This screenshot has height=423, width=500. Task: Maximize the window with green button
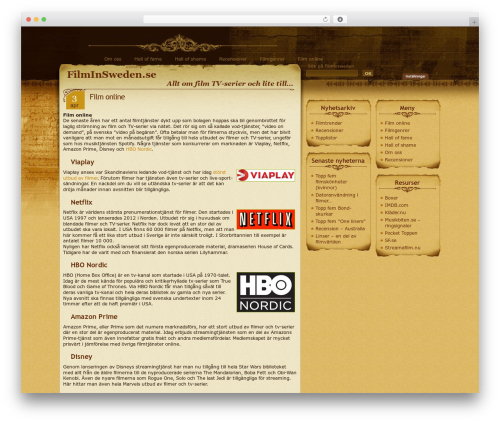pyautogui.click(x=44, y=19)
